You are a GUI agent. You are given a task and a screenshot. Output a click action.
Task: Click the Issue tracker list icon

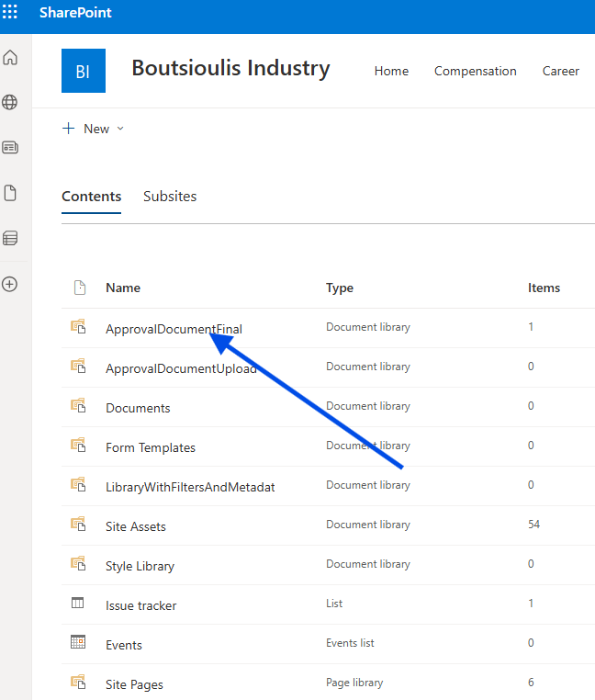78,604
